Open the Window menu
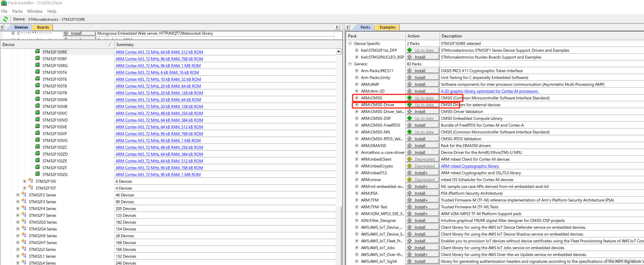This screenshot has height=265, width=644. 35,11
